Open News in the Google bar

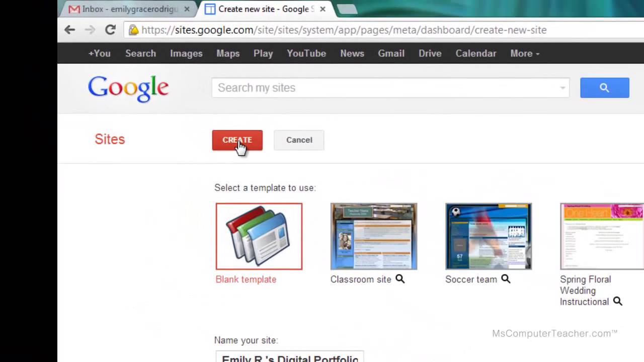pos(352,53)
